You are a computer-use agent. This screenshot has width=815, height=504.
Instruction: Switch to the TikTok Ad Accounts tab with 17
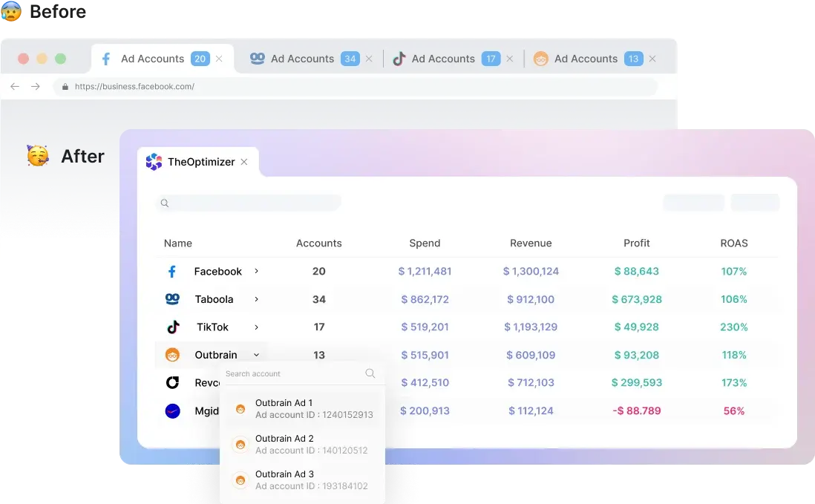pos(452,59)
